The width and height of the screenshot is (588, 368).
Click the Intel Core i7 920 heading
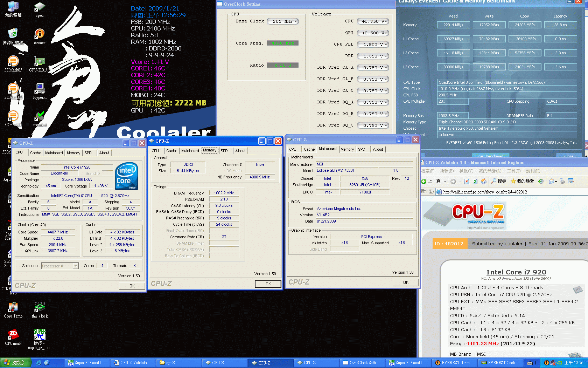(516, 272)
